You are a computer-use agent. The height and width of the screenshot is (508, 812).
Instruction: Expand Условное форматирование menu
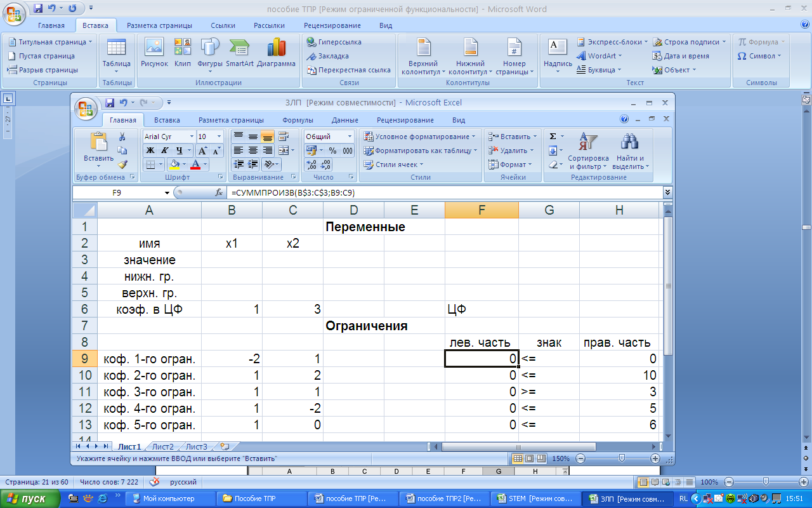[x=421, y=137]
